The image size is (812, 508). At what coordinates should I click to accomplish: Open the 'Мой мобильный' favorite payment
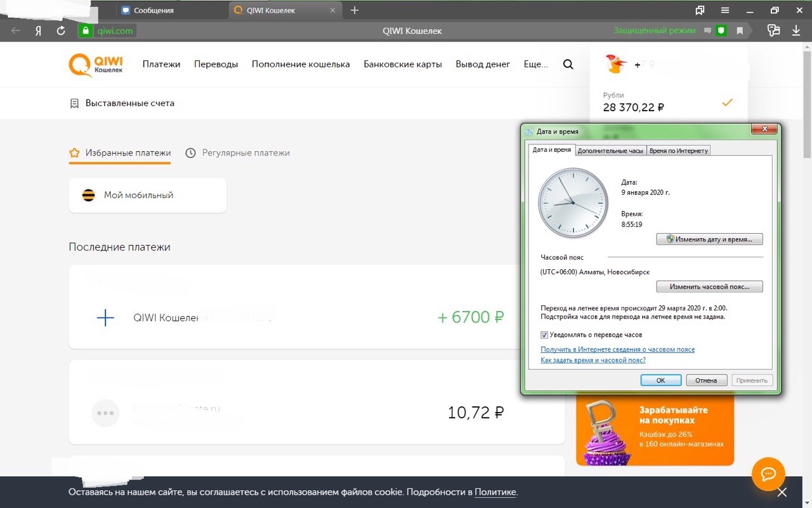(147, 195)
